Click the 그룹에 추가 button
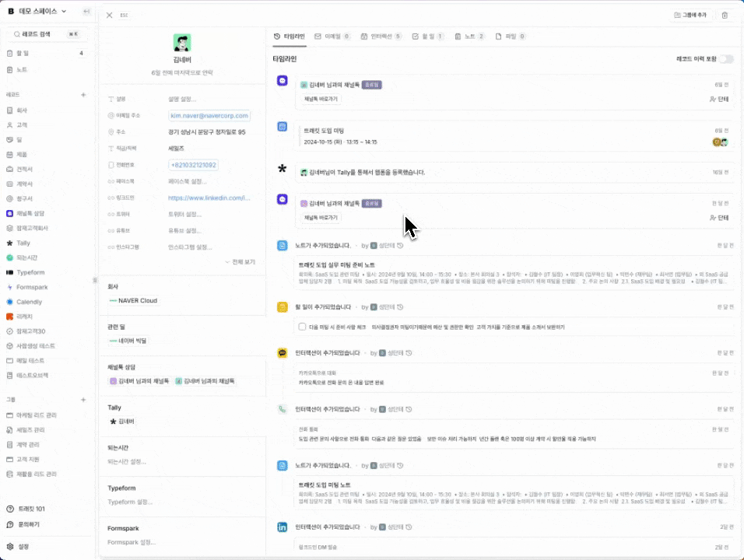744x560 pixels. point(690,15)
